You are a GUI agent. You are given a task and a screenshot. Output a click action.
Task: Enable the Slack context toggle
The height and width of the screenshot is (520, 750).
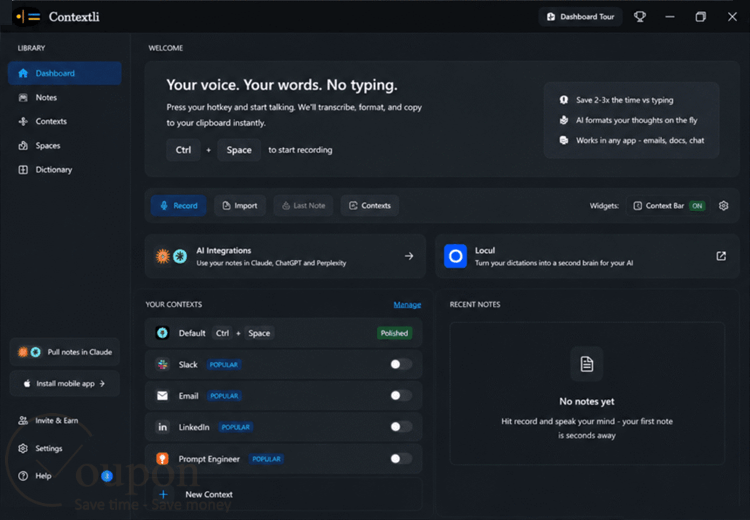click(401, 365)
